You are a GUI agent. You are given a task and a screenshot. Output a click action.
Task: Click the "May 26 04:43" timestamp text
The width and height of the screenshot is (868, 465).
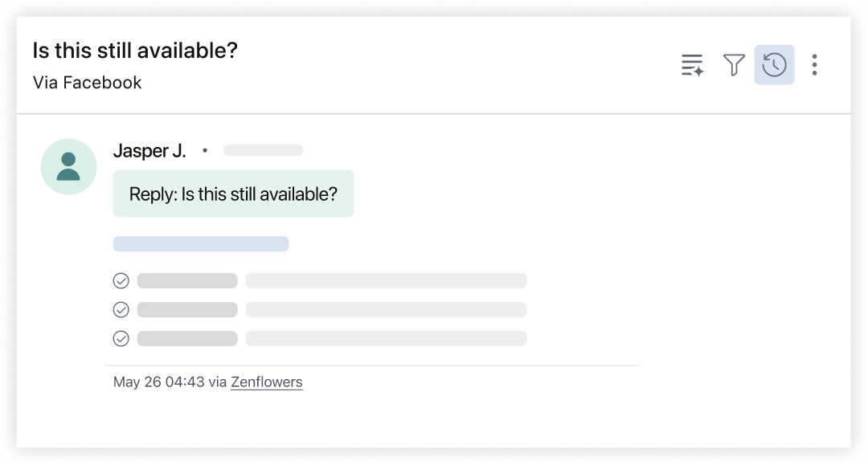click(158, 382)
